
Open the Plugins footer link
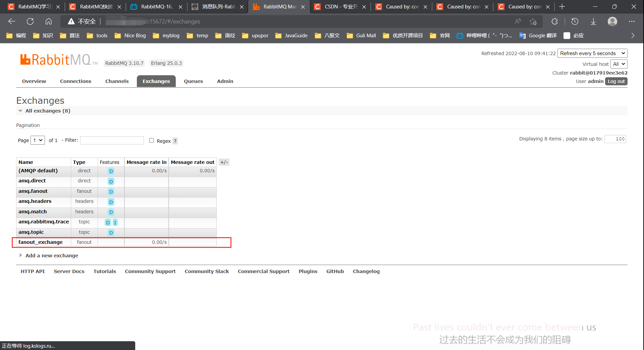[x=308, y=271]
